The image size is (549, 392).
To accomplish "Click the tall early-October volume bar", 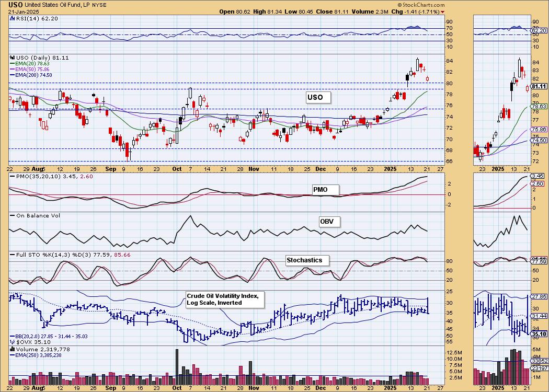I will point(177,367).
